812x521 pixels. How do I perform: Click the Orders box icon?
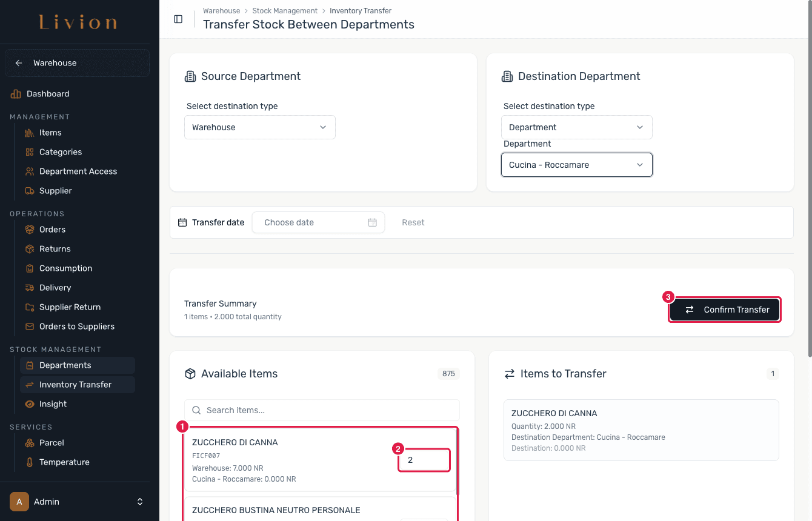click(29, 230)
